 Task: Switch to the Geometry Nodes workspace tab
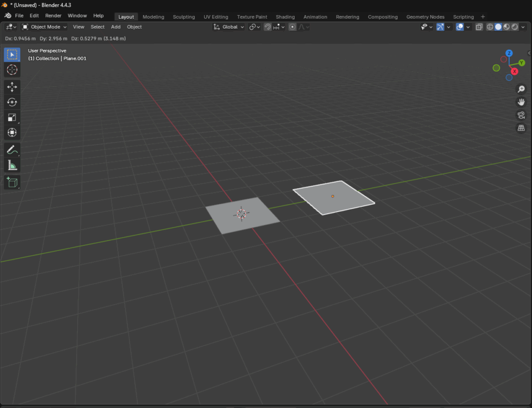[x=425, y=17]
